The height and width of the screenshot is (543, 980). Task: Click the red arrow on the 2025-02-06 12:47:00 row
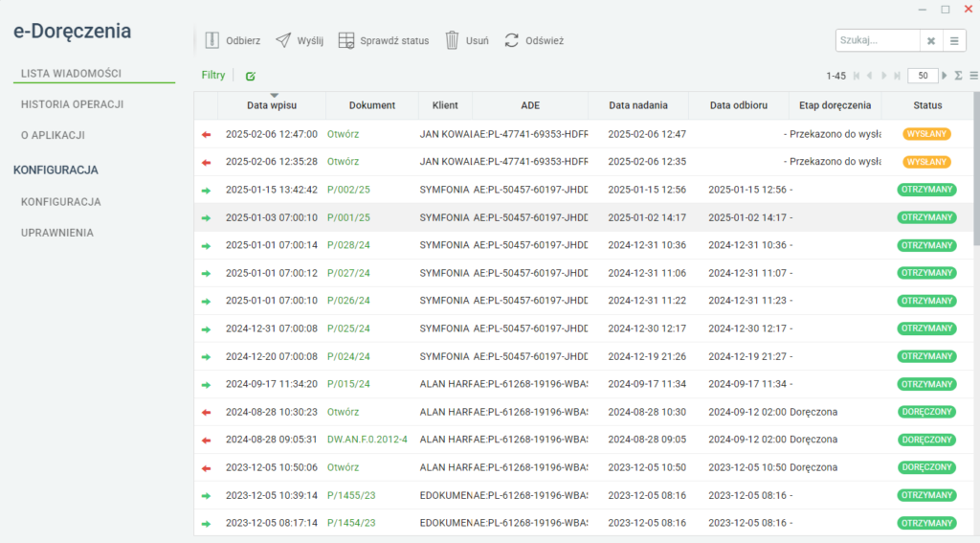[207, 134]
